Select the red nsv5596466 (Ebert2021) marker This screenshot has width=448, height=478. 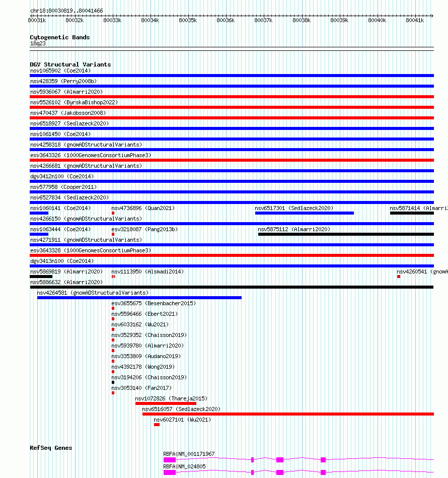pos(113,319)
